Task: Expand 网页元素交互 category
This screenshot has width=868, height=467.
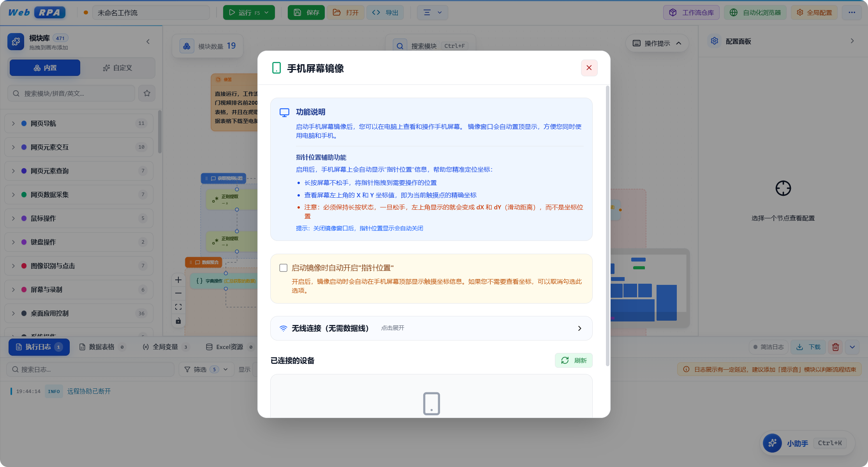Action: (x=79, y=147)
